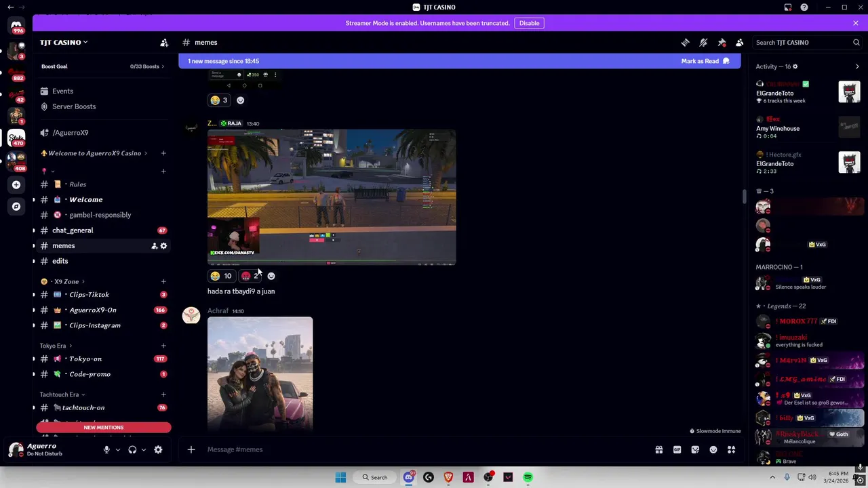
Task: Toggle microphone mute
Action: point(106,449)
